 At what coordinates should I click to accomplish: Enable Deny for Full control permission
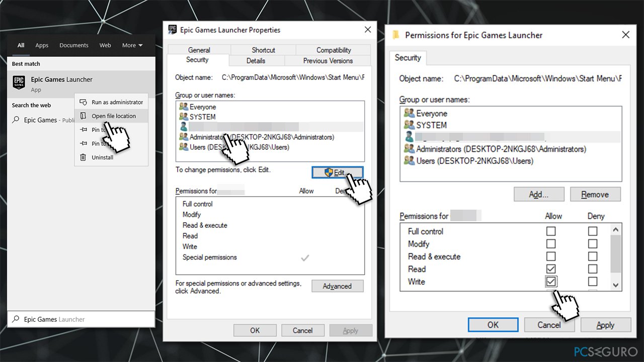pos(593,231)
